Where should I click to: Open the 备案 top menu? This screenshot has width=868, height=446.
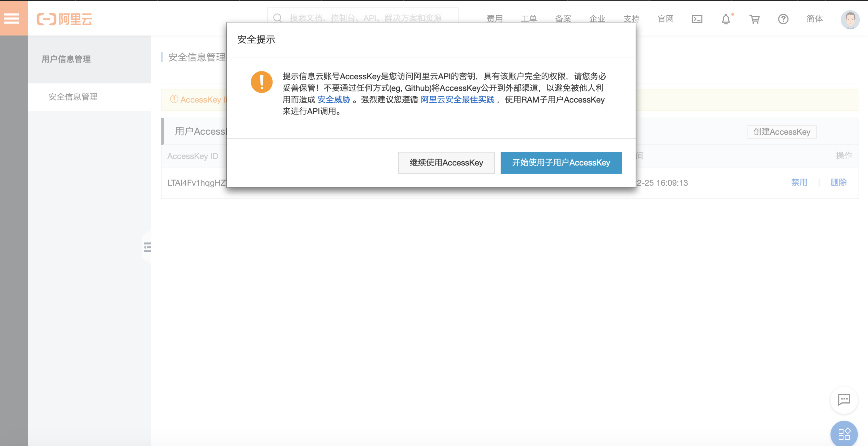pyautogui.click(x=563, y=19)
